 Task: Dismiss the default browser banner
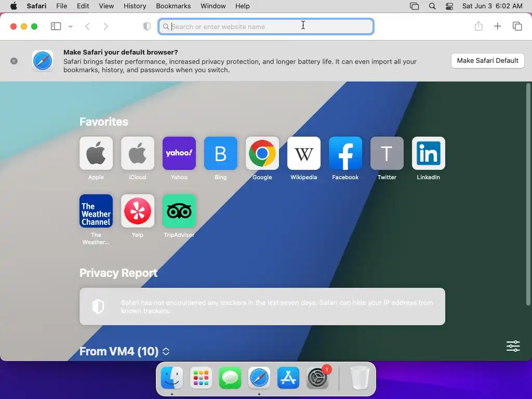click(14, 61)
